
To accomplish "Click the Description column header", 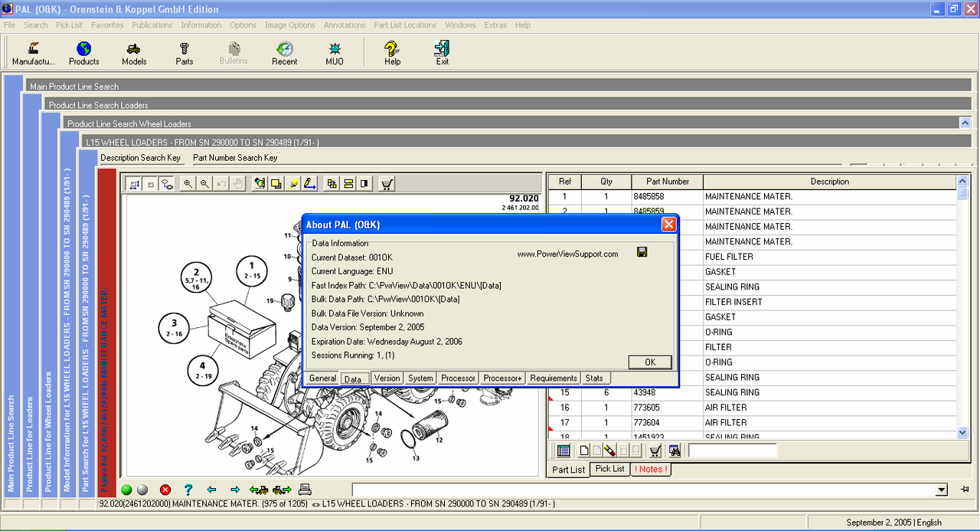I will [830, 182].
